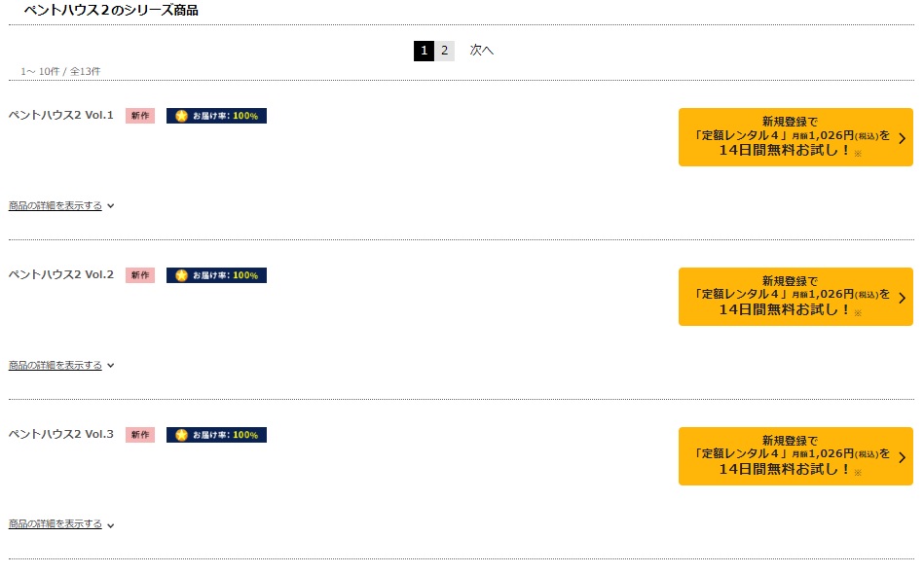Click the Vol.1 14-day free trial button
This screenshot has width=924, height=574.
(795, 137)
